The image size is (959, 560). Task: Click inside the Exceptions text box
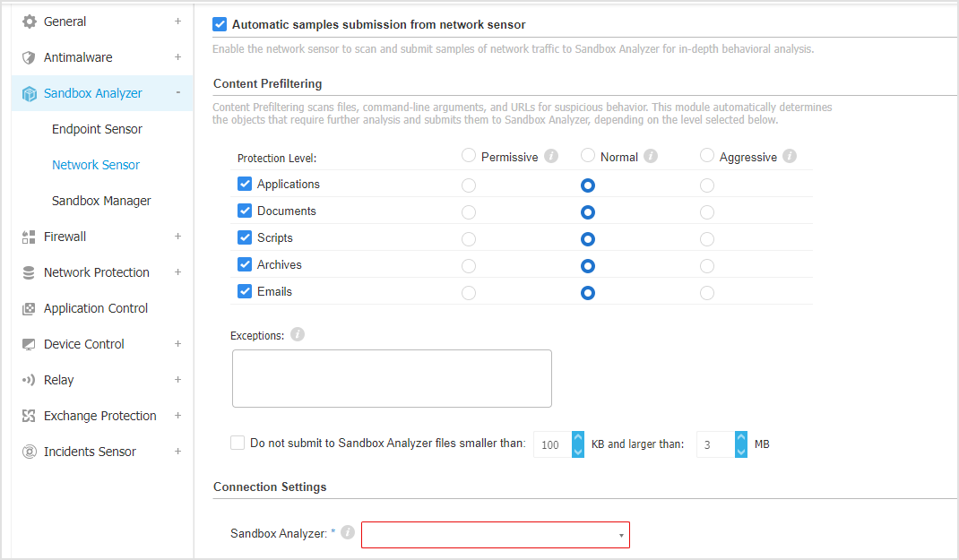coord(392,376)
